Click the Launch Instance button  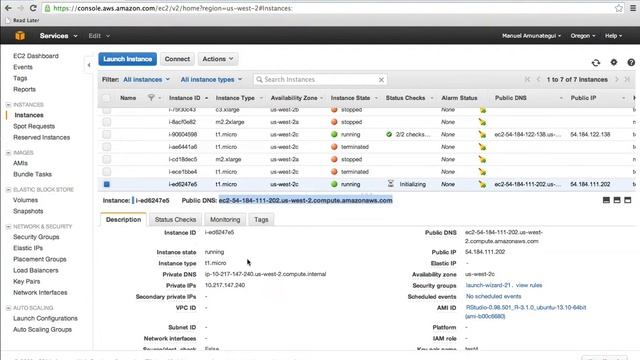(x=127, y=59)
